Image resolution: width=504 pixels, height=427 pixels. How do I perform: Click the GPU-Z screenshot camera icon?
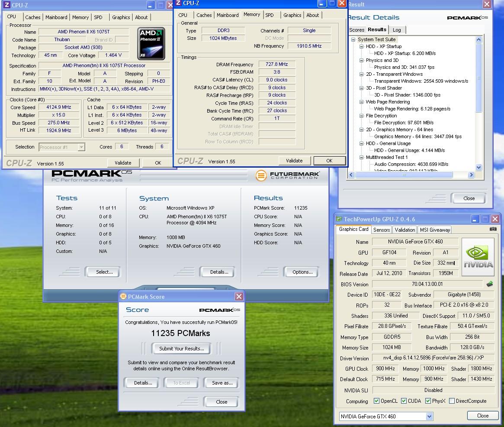pos(493,229)
